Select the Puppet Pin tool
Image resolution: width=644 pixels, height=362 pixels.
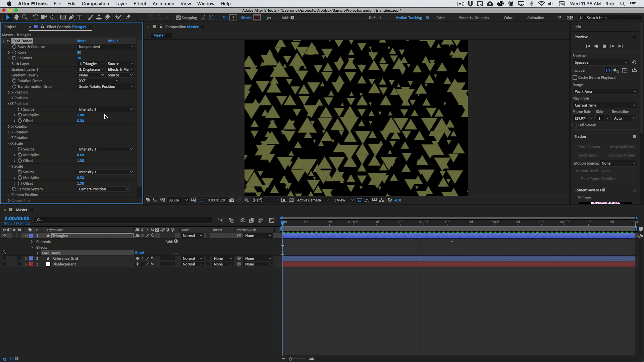128,17
